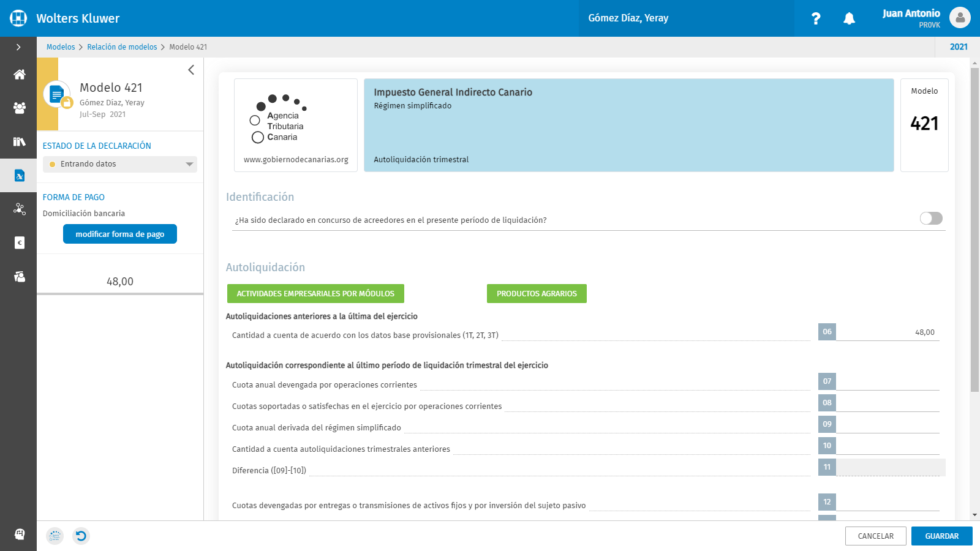Click the dotted-circle icon in bottom bar
Viewport: 980px width, 551px height.
tap(55, 536)
